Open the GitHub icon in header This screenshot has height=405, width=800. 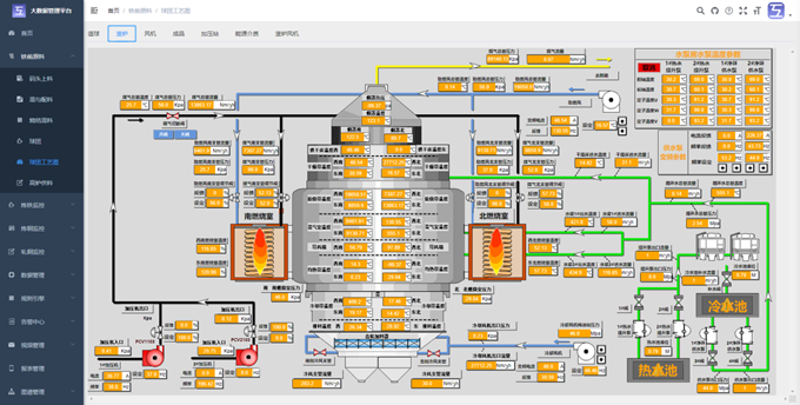click(x=713, y=10)
